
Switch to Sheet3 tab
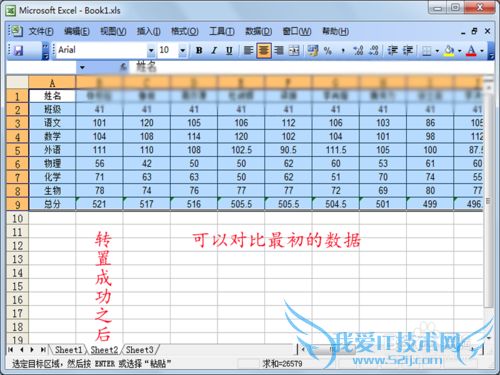[140, 350]
